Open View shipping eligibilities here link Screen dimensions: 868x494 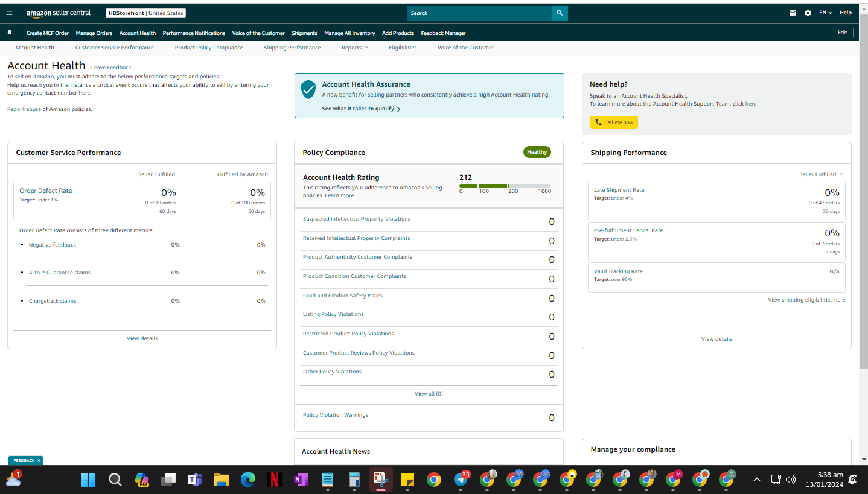click(x=806, y=300)
